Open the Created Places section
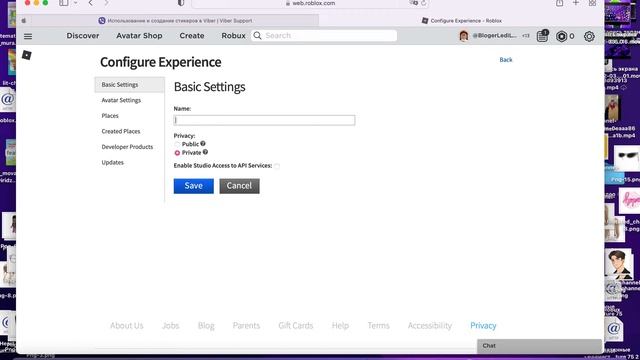The height and width of the screenshot is (360, 640). (x=129, y=131)
